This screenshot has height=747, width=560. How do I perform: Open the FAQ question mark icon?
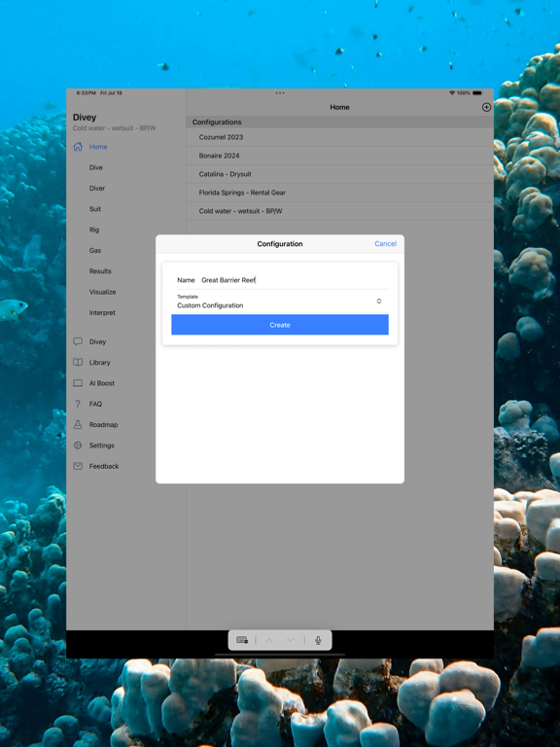pyautogui.click(x=78, y=404)
